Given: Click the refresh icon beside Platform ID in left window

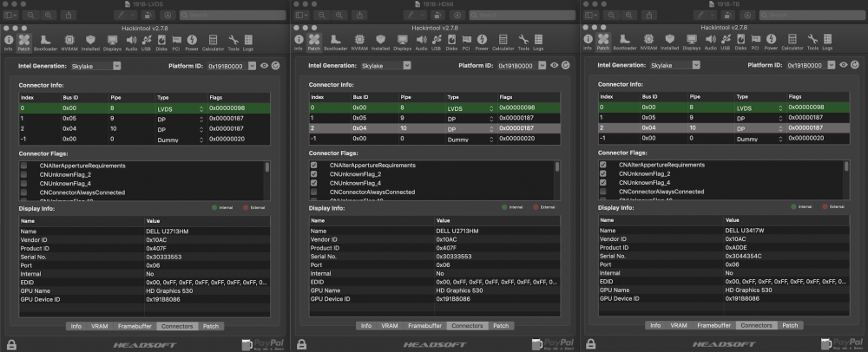Looking at the screenshot, I should point(276,66).
